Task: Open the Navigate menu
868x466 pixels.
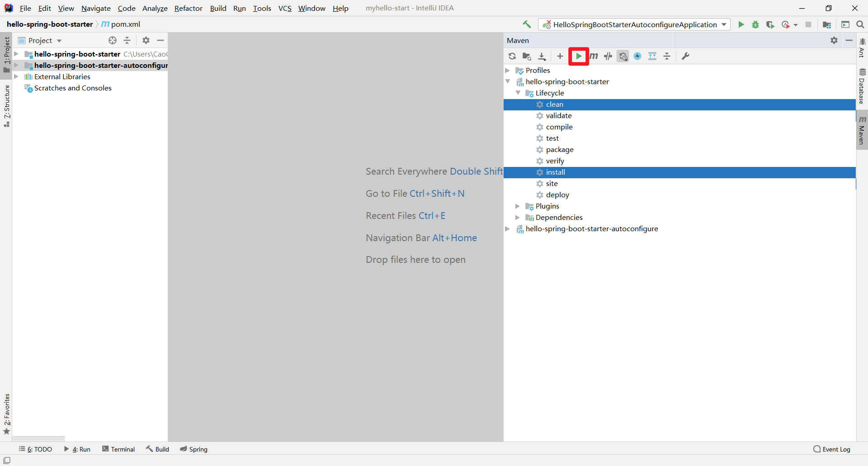Action: 96,8
